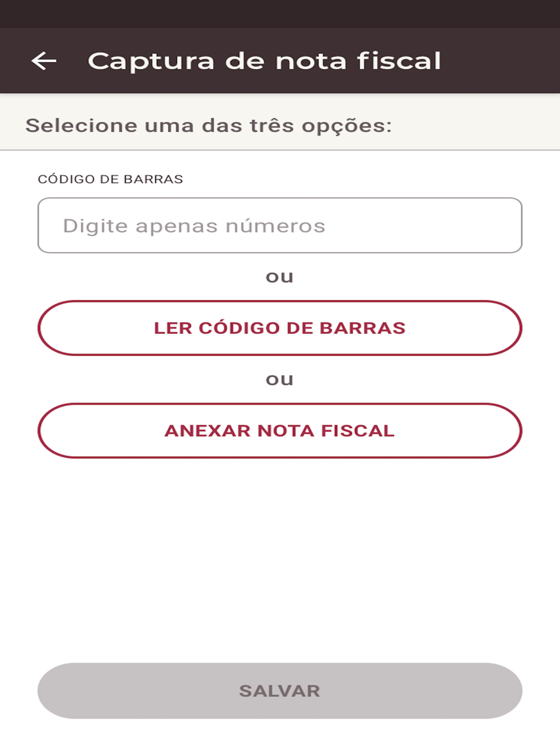Return to previous screen via header arrow
Screen dimensions: 560x747
[44, 60]
